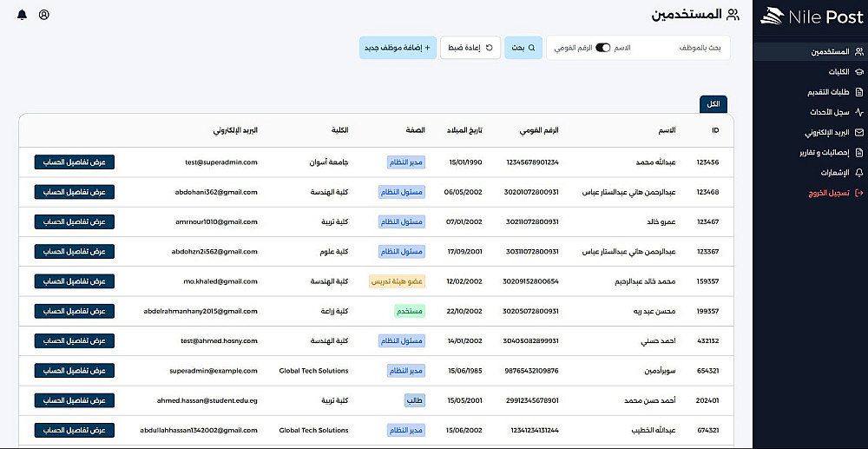Screen dimensions: 868x449
Task: Click the بحث search button
Action: point(523,48)
